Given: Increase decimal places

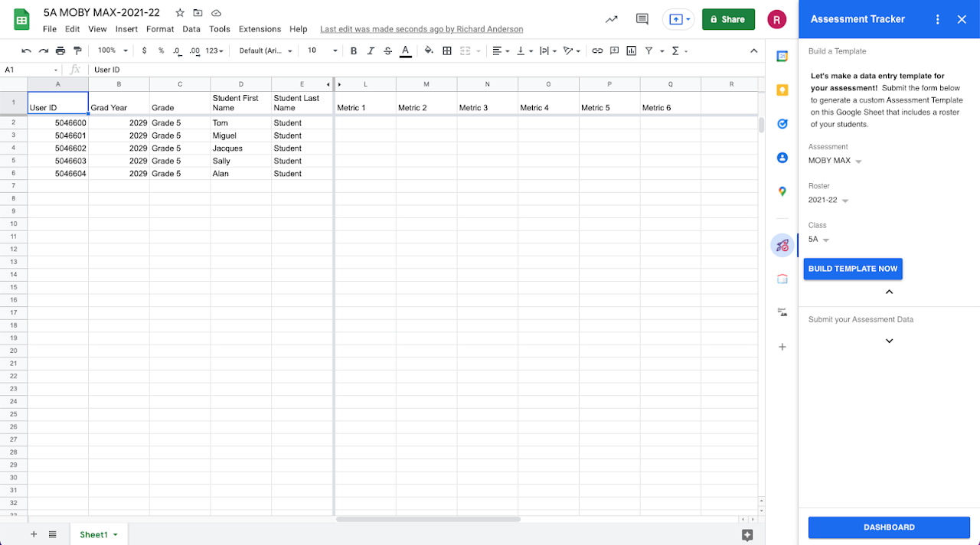Looking at the screenshot, I should click(x=194, y=51).
